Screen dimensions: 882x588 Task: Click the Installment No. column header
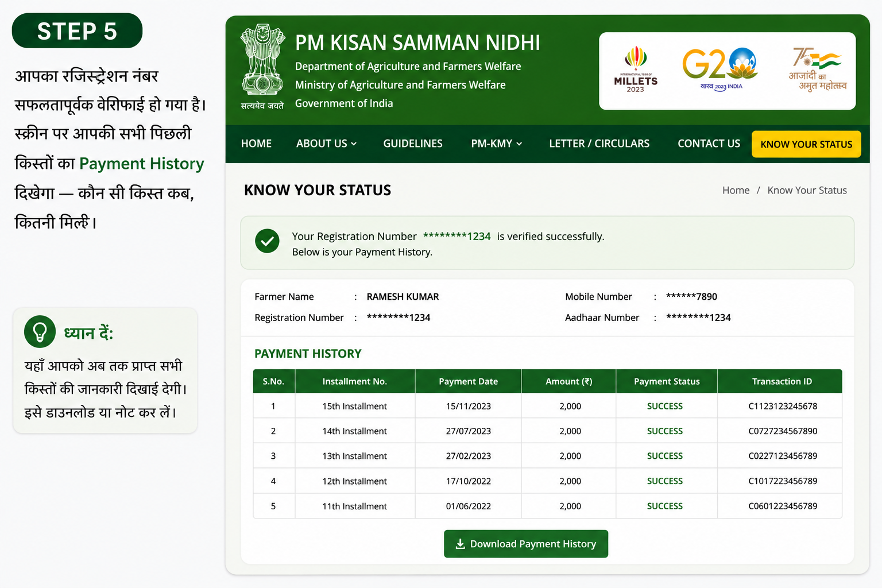click(355, 381)
